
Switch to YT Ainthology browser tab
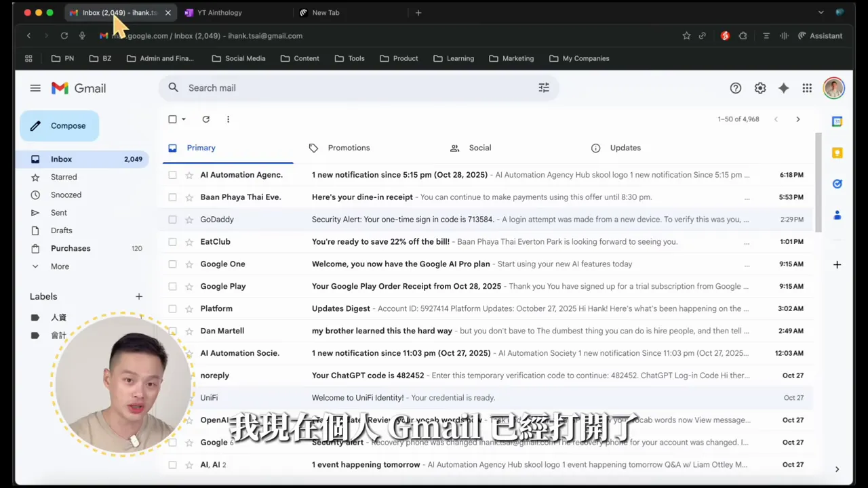(234, 13)
